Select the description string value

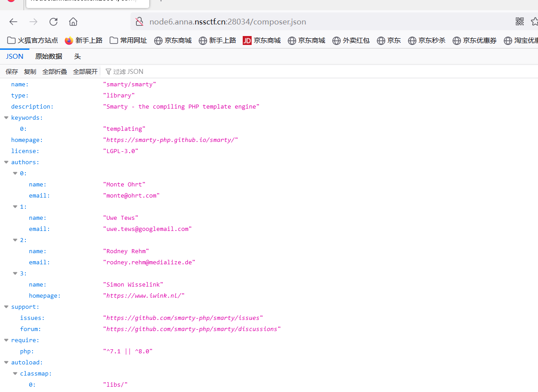[x=181, y=107]
